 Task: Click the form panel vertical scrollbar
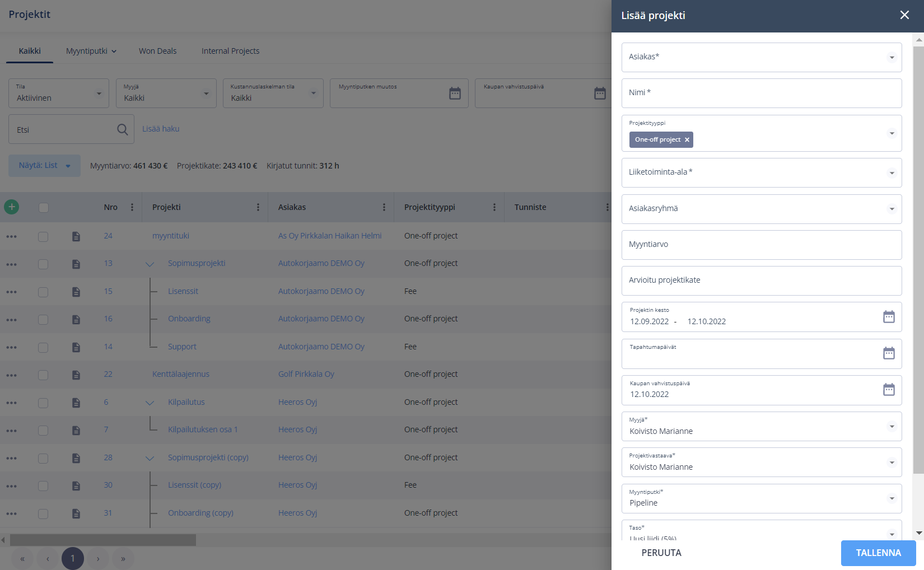coord(918,260)
